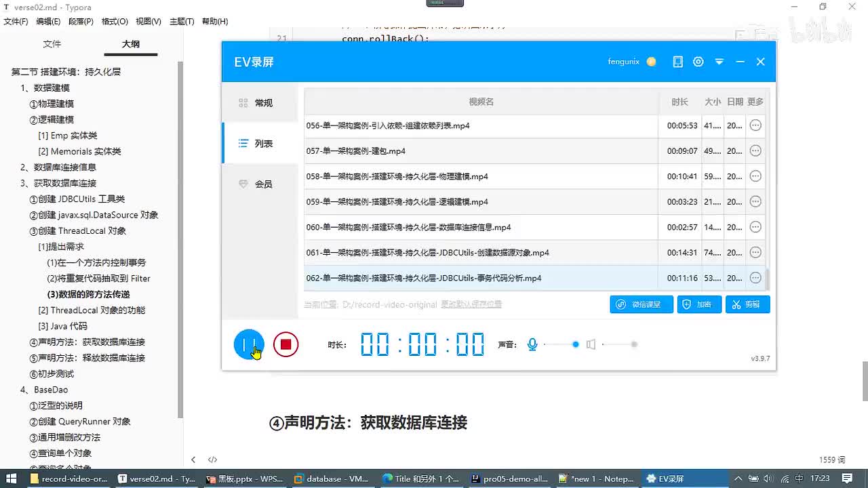Open the 编辑(E) menu in Typora

coord(48,22)
